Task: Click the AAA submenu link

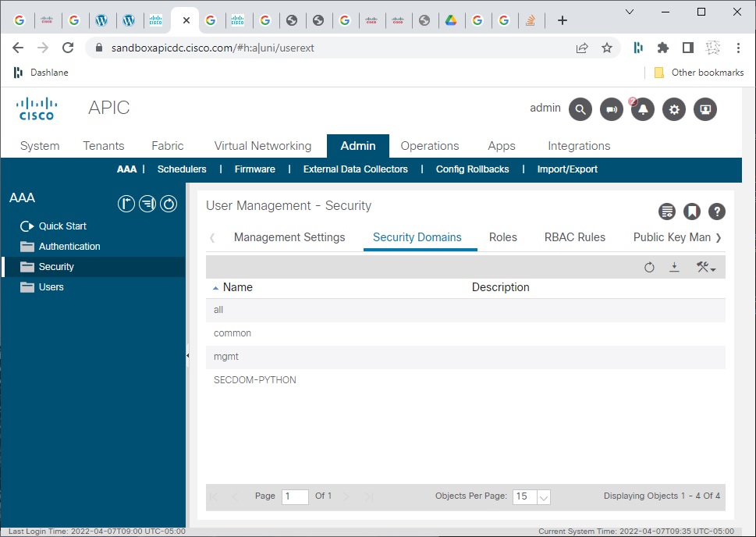Action: click(127, 169)
